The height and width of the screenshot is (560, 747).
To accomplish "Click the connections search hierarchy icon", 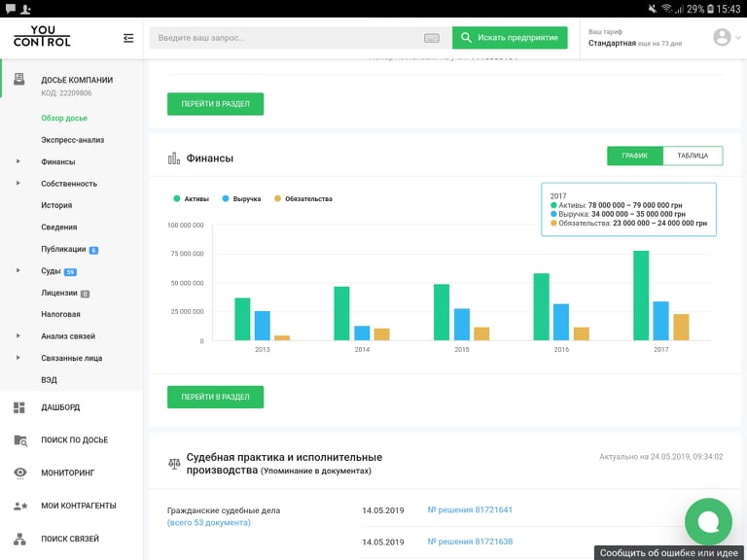I will (x=19, y=539).
